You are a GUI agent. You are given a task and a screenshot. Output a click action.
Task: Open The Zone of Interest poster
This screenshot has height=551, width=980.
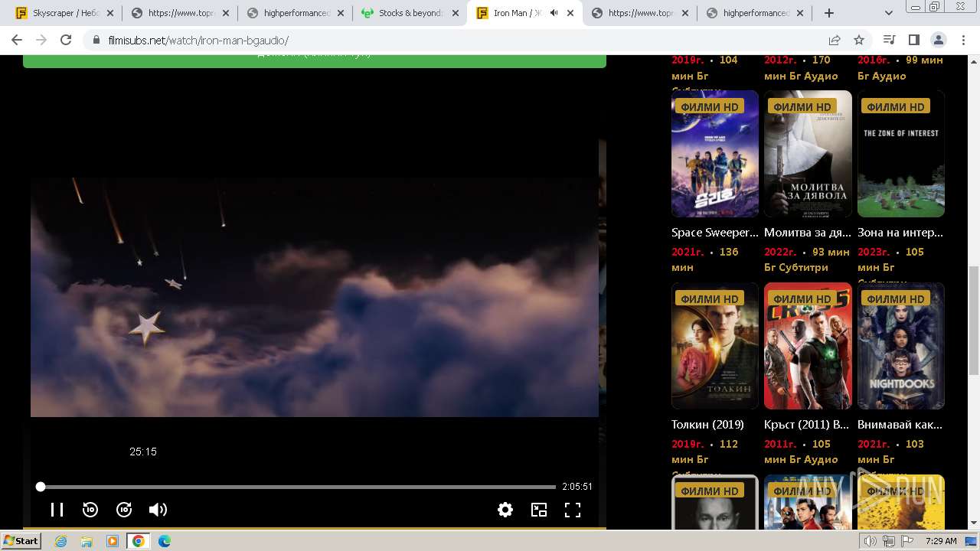[901, 154]
